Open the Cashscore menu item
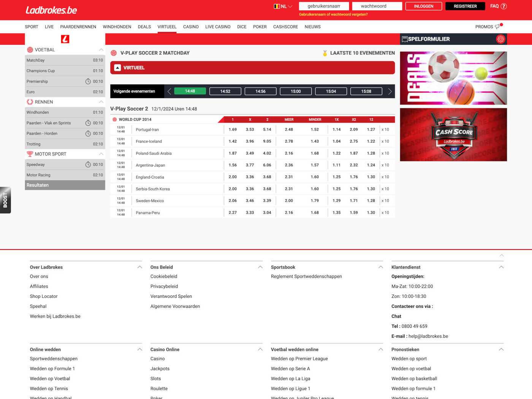Viewport: 532px width, 399px height. (x=285, y=27)
